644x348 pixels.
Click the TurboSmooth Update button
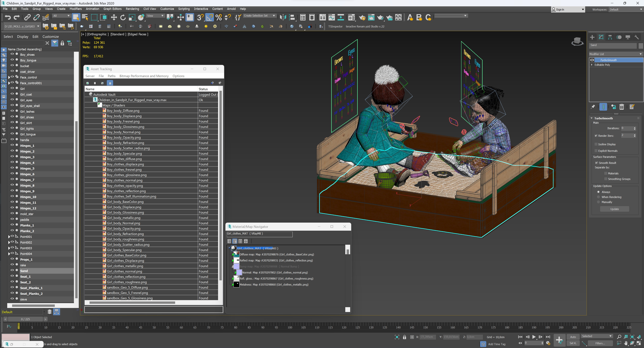click(614, 209)
